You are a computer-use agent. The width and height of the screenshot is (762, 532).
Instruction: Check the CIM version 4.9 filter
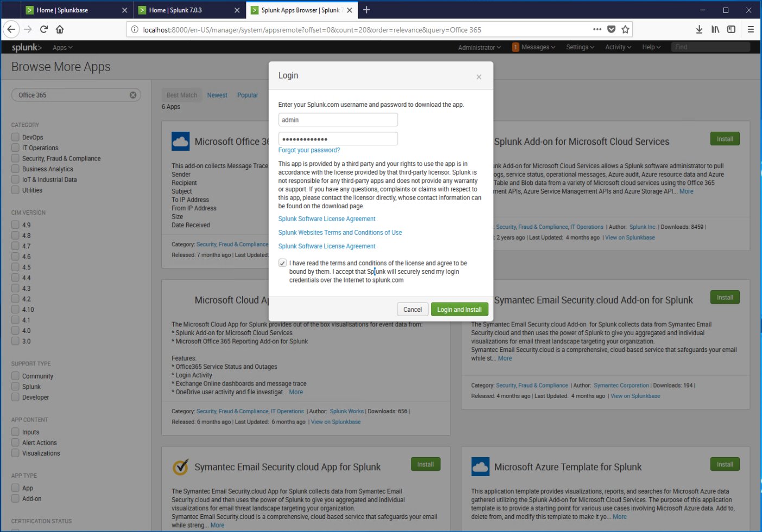[15, 225]
